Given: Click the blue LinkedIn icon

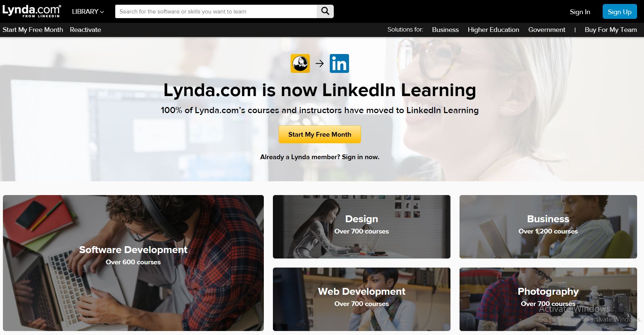Looking at the screenshot, I should pyautogui.click(x=339, y=63).
